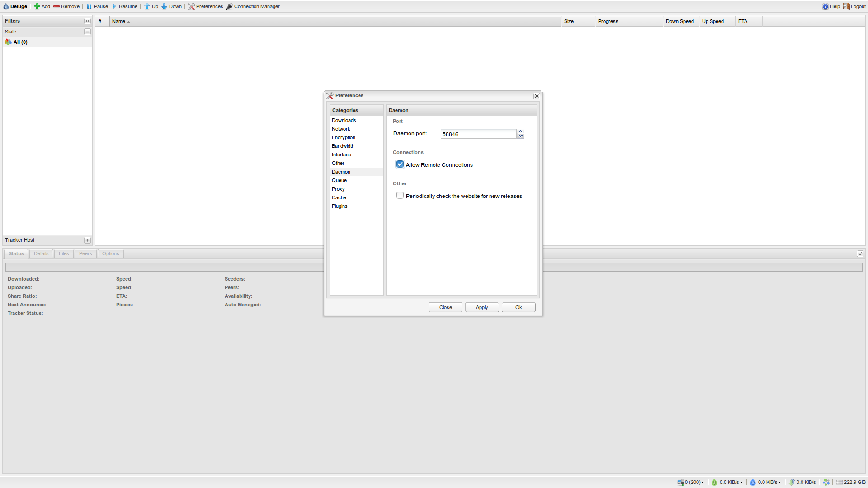Viewport: 868px width, 488px height.
Task: Expand the Tracker Host filter section
Action: [87, 240]
